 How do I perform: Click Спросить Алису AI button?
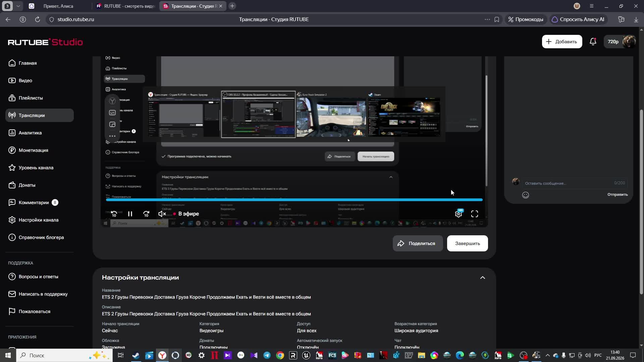[578, 19]
